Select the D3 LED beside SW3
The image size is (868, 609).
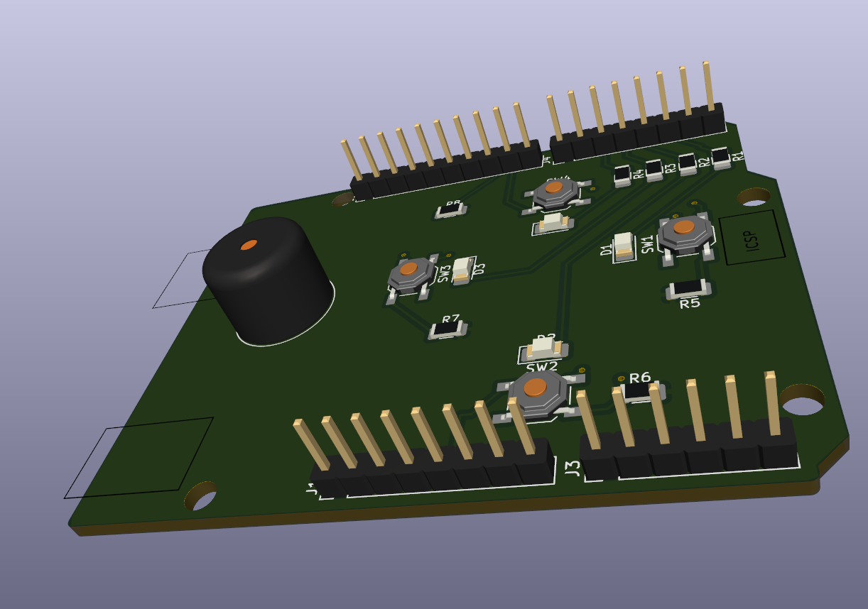point(462,270)
